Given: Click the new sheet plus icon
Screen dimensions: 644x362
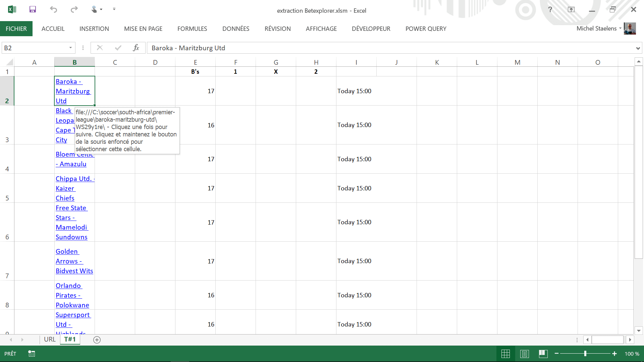Looking at the screenshot, I should click(97, 340).
